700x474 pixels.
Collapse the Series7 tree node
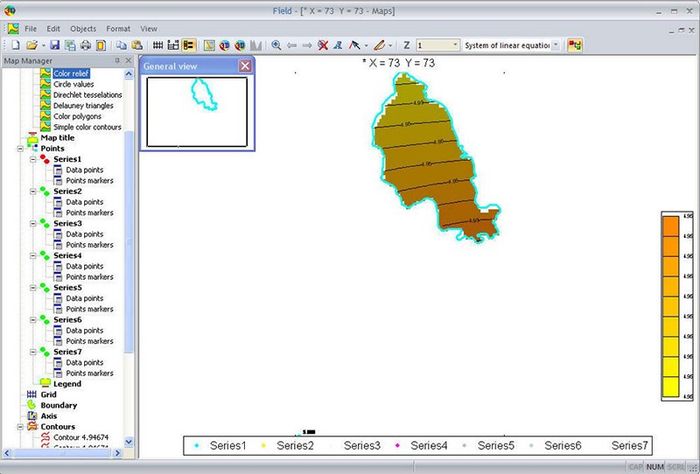coord(33,352)
